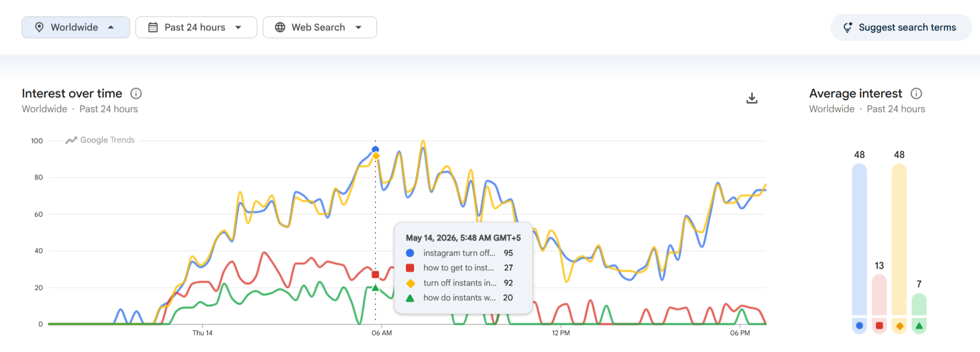This screenshot has width=980, height=352.
Task: Click the '06 AM' x-axis label
Action: [x=381, y=333]
